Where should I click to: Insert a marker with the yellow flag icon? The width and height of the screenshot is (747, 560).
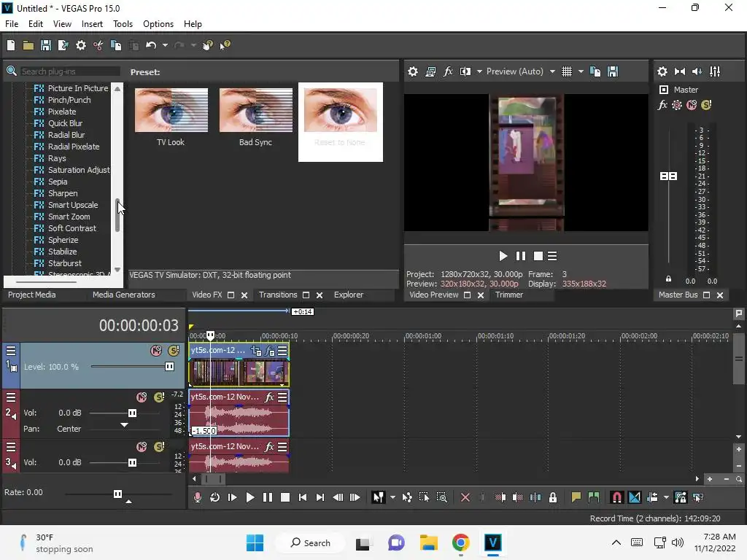(576, 497)
